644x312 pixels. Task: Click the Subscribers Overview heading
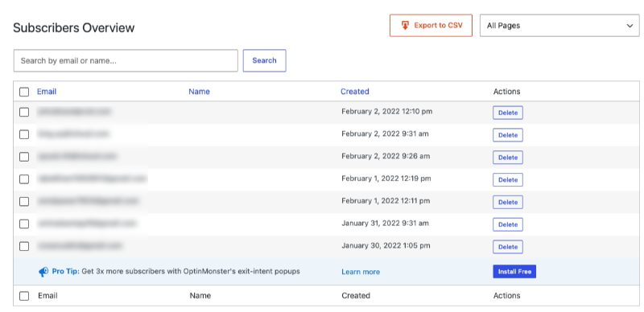click(x=74, y=28)
